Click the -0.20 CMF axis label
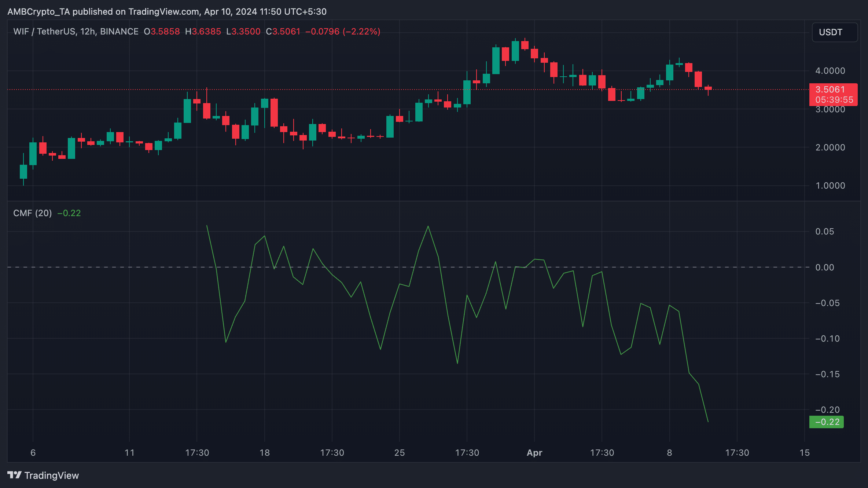The width and height of the screenshot is (868, 488). click(x=827, y=410)
